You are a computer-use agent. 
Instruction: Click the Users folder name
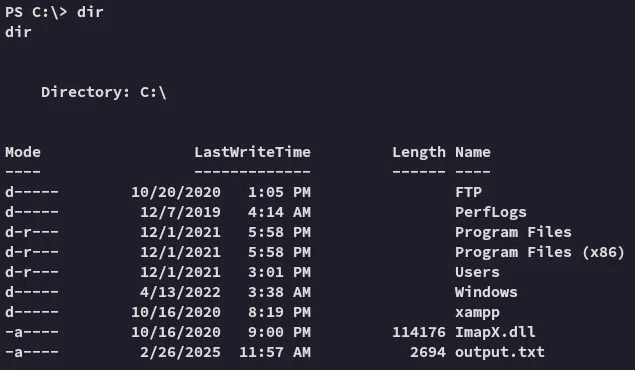tap(477, 272)
